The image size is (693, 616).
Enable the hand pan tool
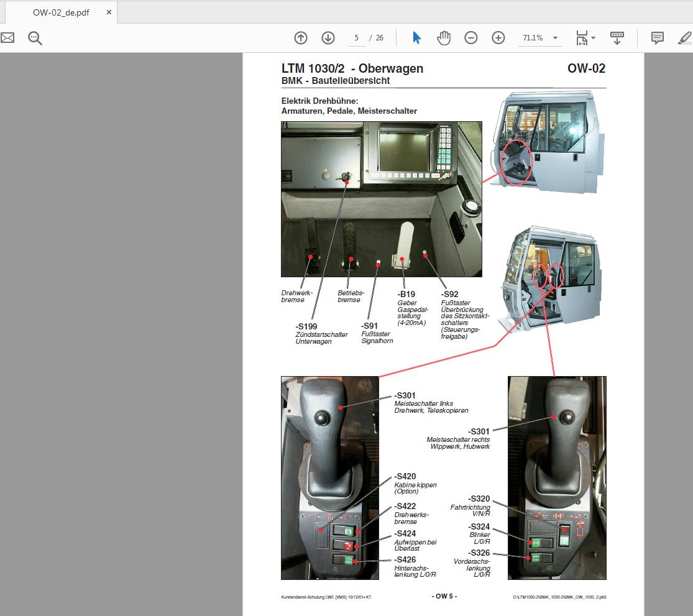point(444,38)
